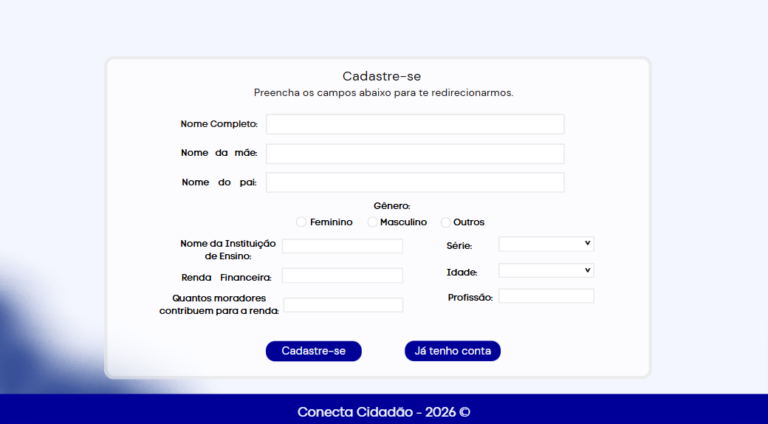Viewport: 768px width, 424px height.
Task: Focus the Nome da mãe text field
Action: 415,154
